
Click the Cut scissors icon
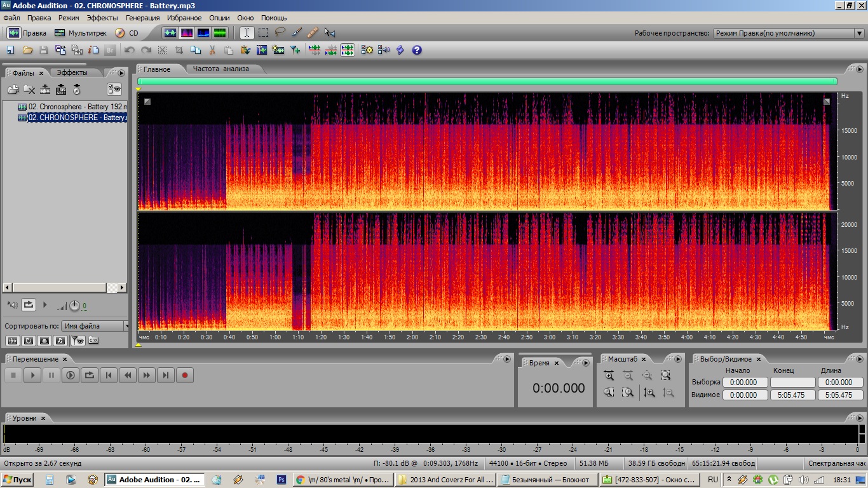[x=212, y=50]
